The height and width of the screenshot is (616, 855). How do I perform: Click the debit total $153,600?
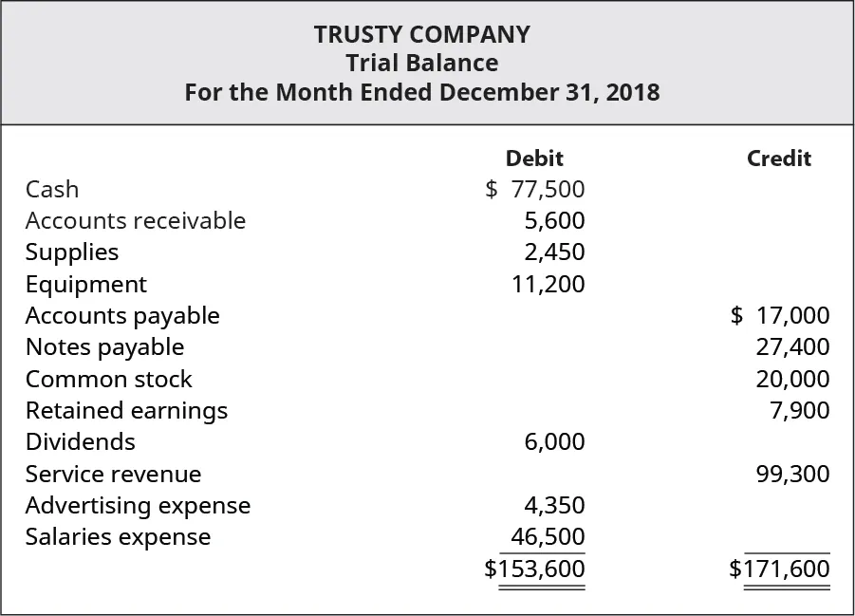click(534, 569)
